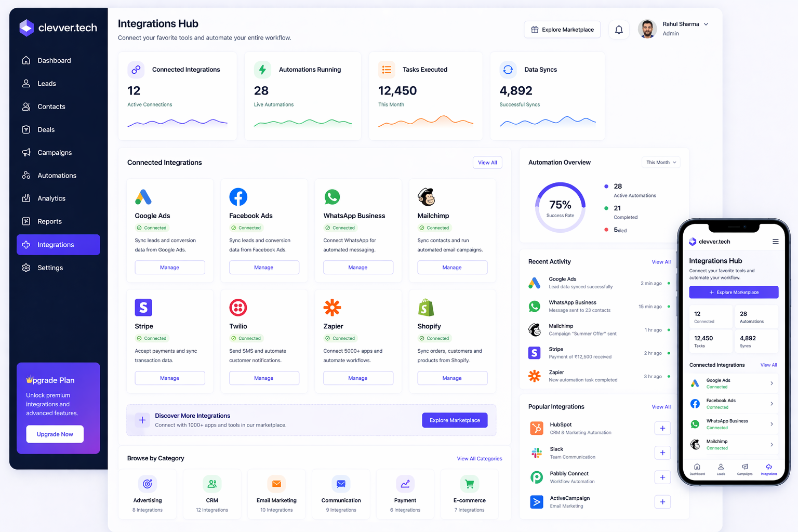Image resolution: width=798 pixels, height=532 pixels.
Task: Click Manage button for Stripe
Action: (x=169, y=378)
